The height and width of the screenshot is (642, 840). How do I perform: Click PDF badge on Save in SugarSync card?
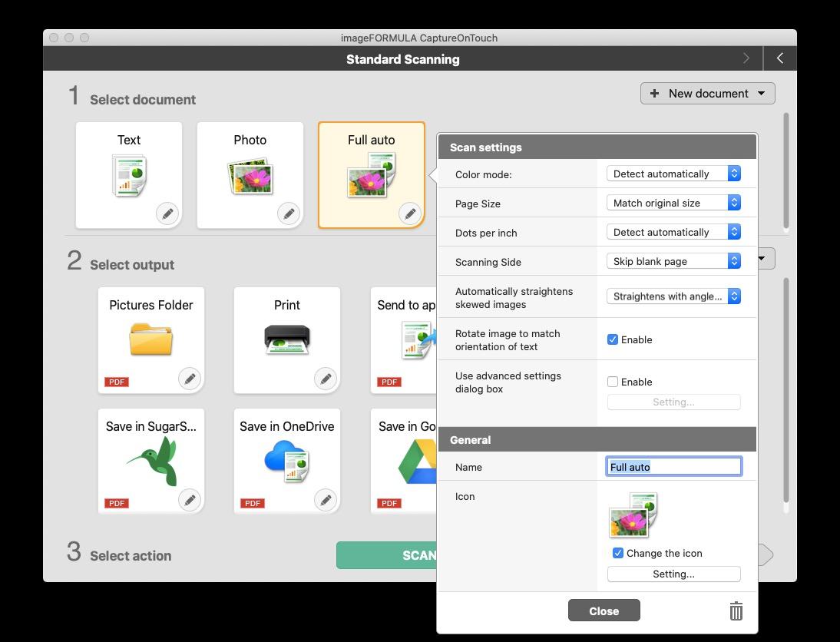pos(117,503)
